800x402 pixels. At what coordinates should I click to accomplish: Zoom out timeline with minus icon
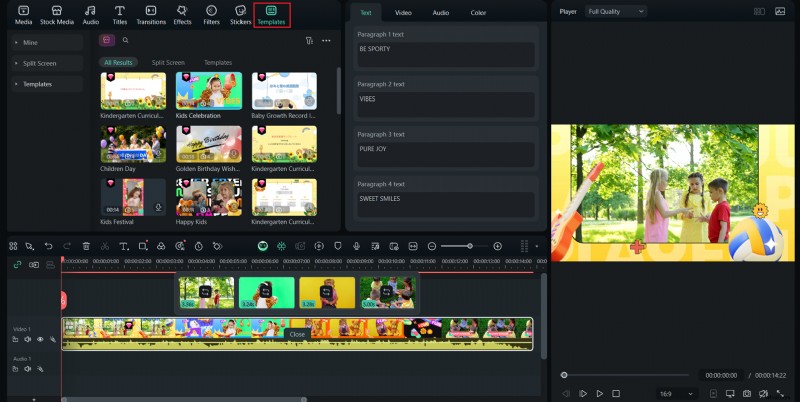[432, 246]
